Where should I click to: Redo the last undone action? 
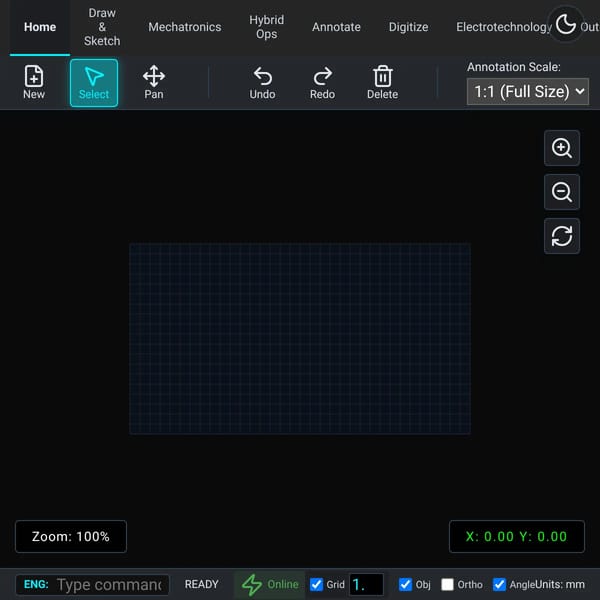click(323, 83)
